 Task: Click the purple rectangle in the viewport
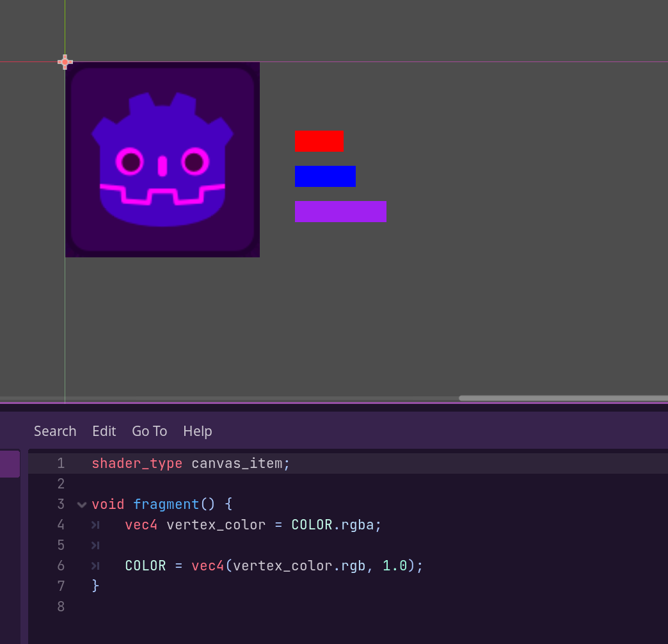click(x=340, y=211)
